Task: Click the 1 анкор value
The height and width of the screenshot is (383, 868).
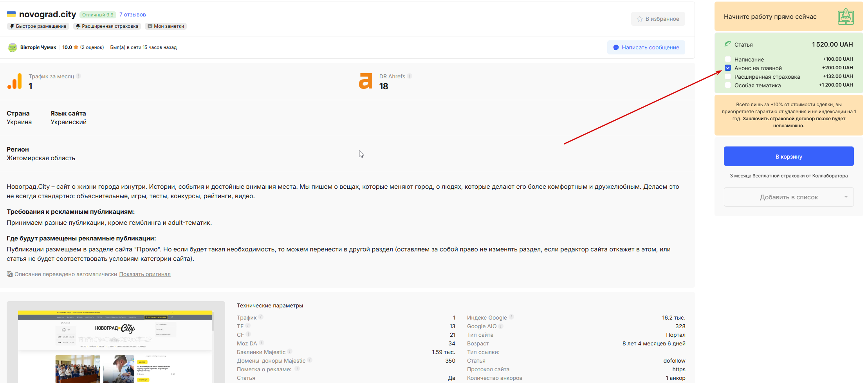Action: [x=676, y=378]
